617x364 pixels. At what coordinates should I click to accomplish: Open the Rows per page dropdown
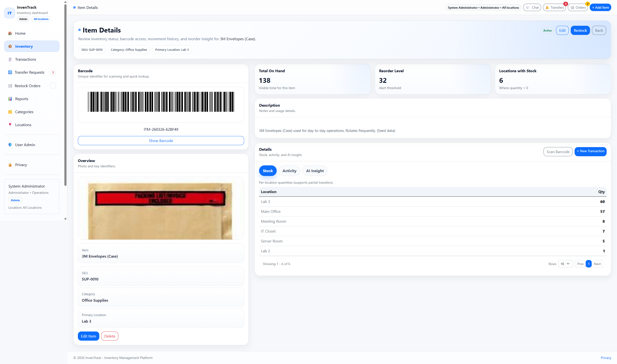coord(565,264)
